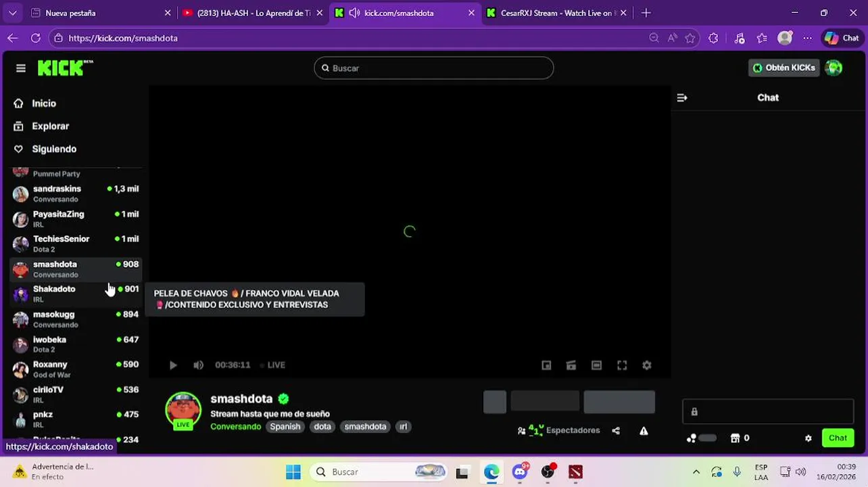The width and height of the screenshot is (868, 487).
Task: Reload the current page
Action: coord(35,39)
